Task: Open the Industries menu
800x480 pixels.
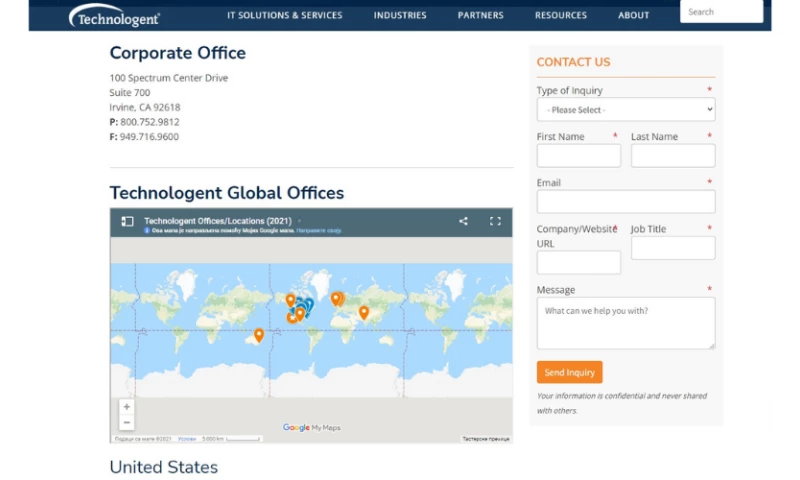Action: pyautogui.click(x=400, y=15)
